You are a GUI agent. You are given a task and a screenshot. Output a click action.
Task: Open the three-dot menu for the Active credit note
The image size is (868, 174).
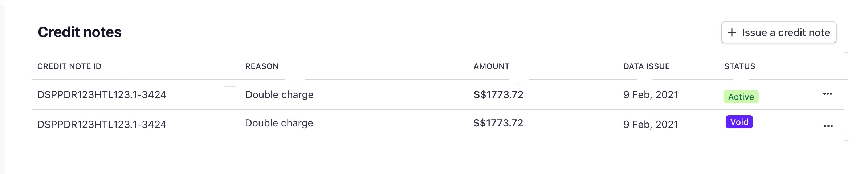coord(827,94)
